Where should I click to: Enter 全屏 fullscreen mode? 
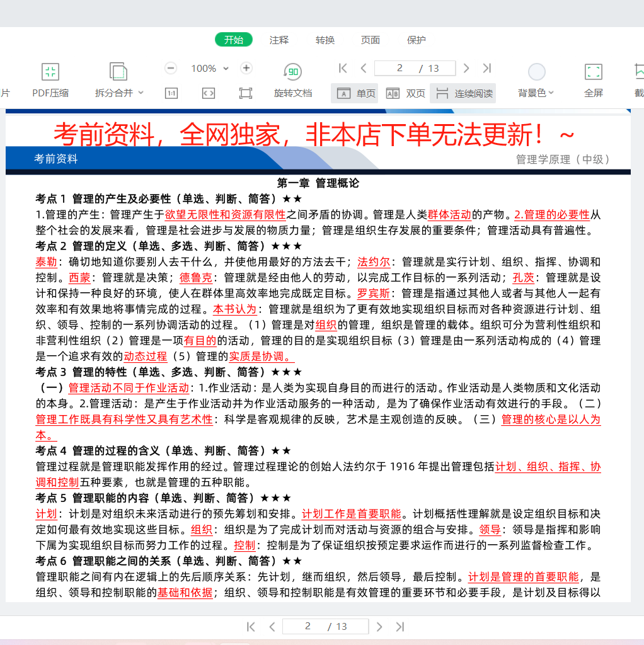point(594,81)
